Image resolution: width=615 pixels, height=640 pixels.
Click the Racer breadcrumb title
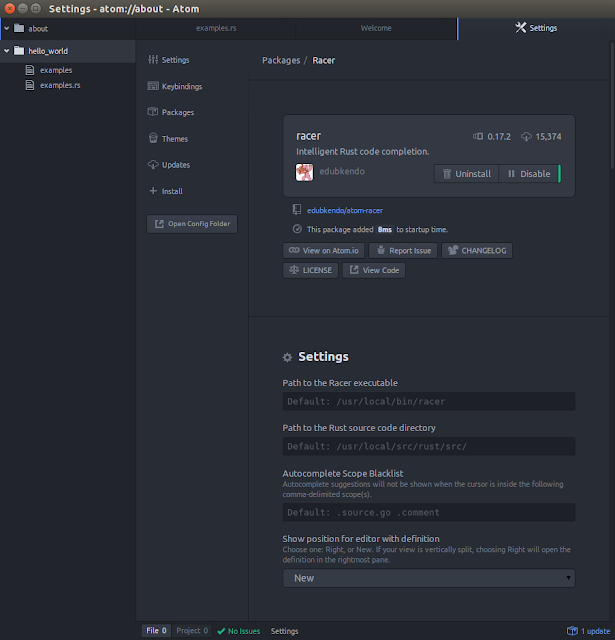coord(324,60)
